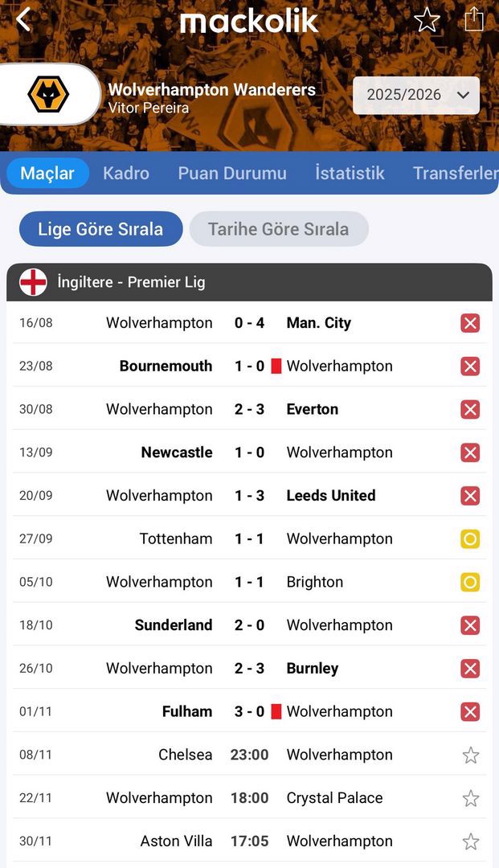Image resolution: width=499 pixels, height=868 pixels.
Task: Select the İstatistik tab
Action: (350, 173)
